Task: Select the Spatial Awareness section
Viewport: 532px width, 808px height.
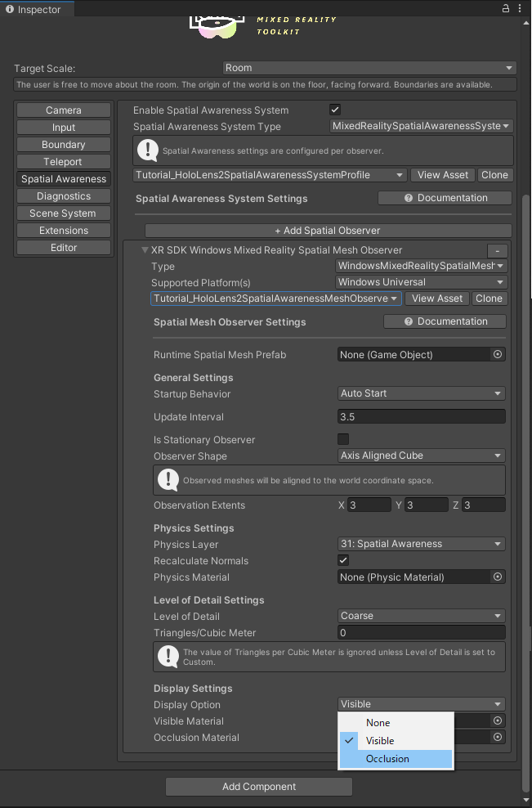Action: pyautogui.click(x=64, y=179)
